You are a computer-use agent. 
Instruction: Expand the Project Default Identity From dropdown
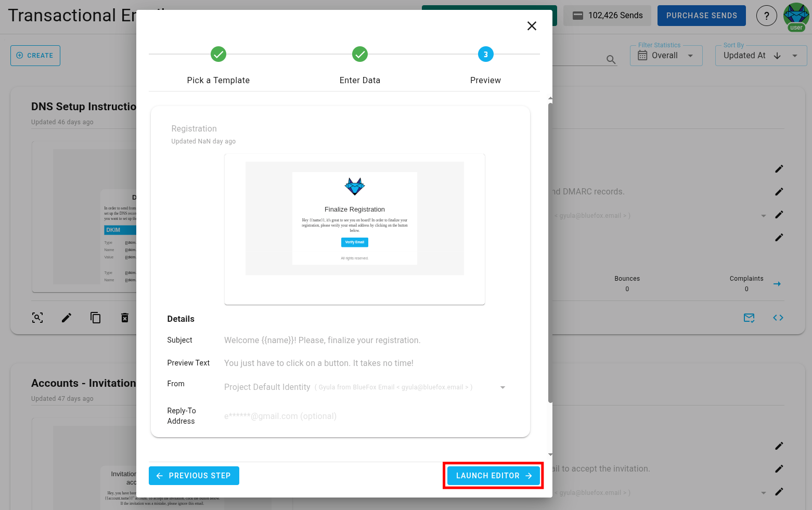[502, 387]
